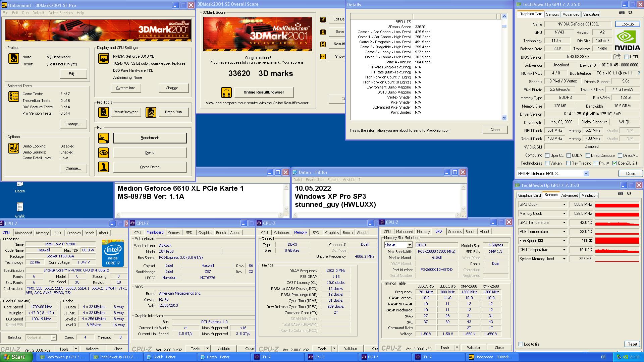Click the 3DMark2001 banner in main window
Screen dimensions: 644x362
pyautogui.click(x=98, y=30)
